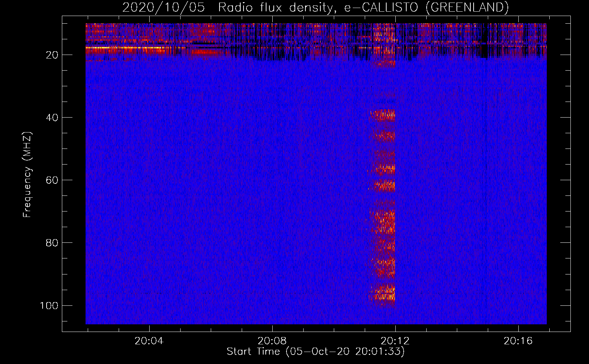
Task: Click the radio burst patch near 100 MHz
Action: [382, 292]
